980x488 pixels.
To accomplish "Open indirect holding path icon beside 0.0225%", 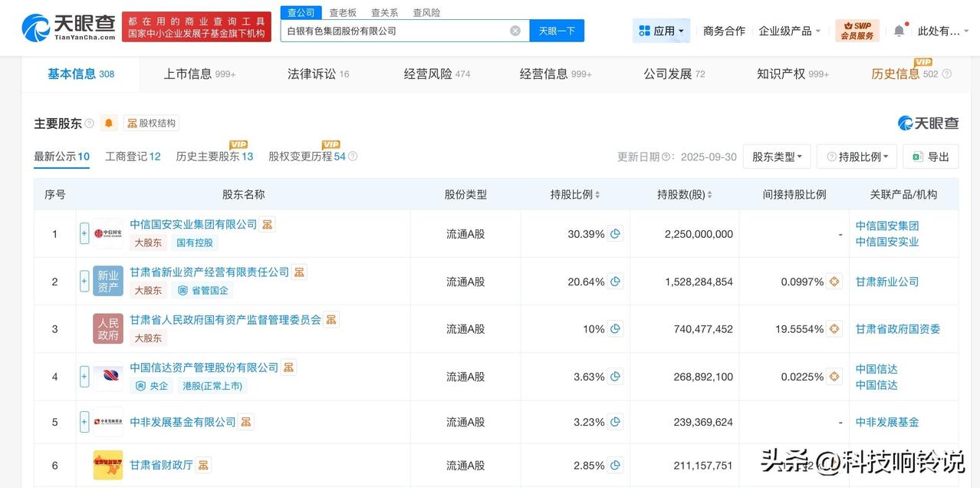I will [834, 377].
